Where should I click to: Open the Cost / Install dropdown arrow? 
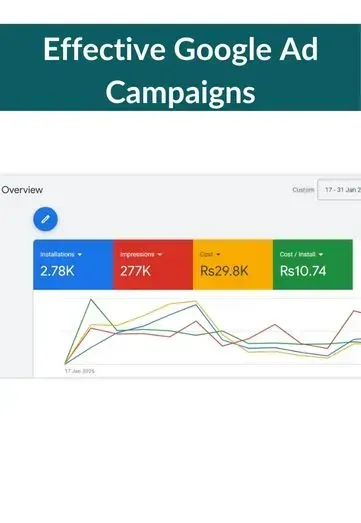321,254
